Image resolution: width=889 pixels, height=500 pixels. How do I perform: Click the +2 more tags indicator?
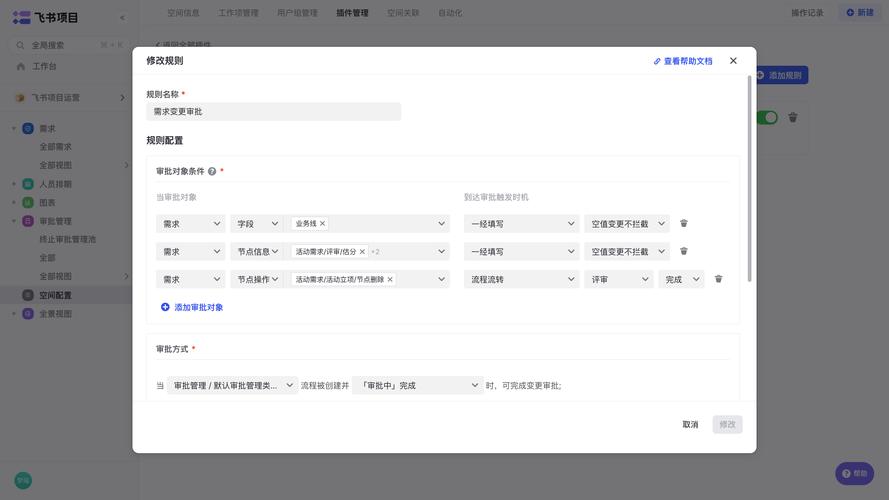click(x=375, y=251)
